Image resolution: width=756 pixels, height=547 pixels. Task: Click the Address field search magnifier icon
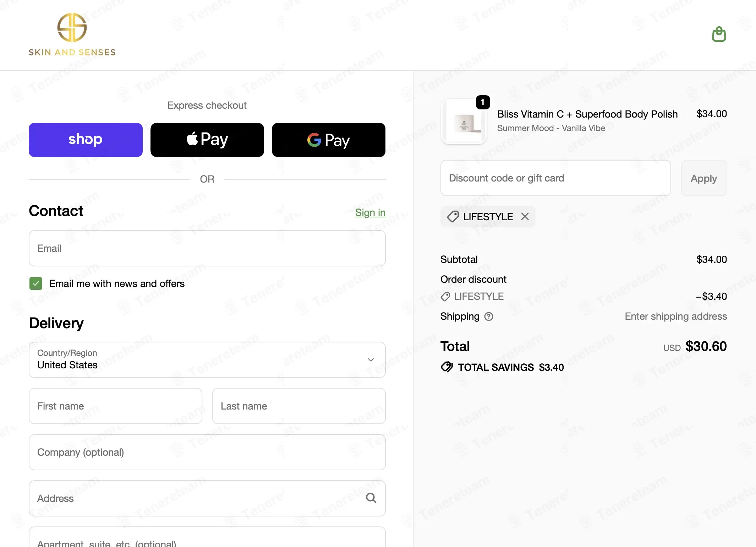click(371, 498)
